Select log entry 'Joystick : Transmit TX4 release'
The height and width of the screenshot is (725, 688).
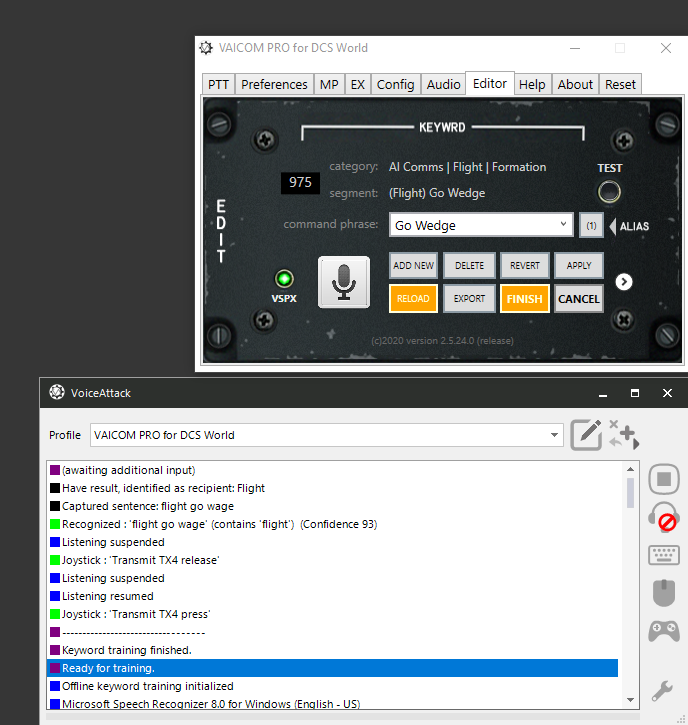pyautogui.click(x=332, y=560)
